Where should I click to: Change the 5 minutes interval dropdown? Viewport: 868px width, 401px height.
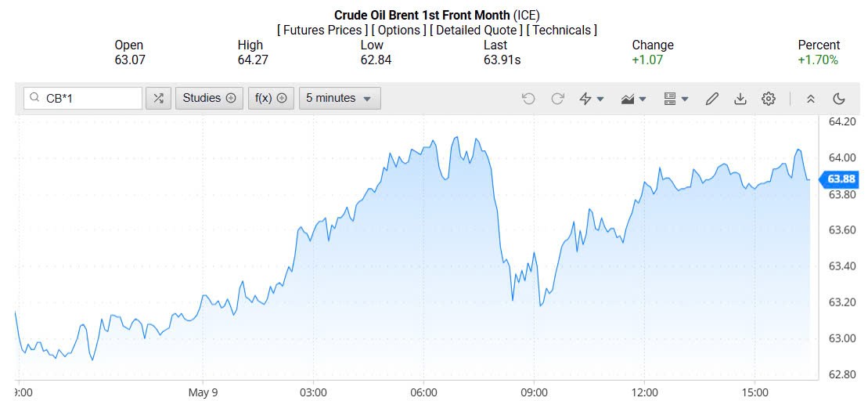click(x=339, y=98)
